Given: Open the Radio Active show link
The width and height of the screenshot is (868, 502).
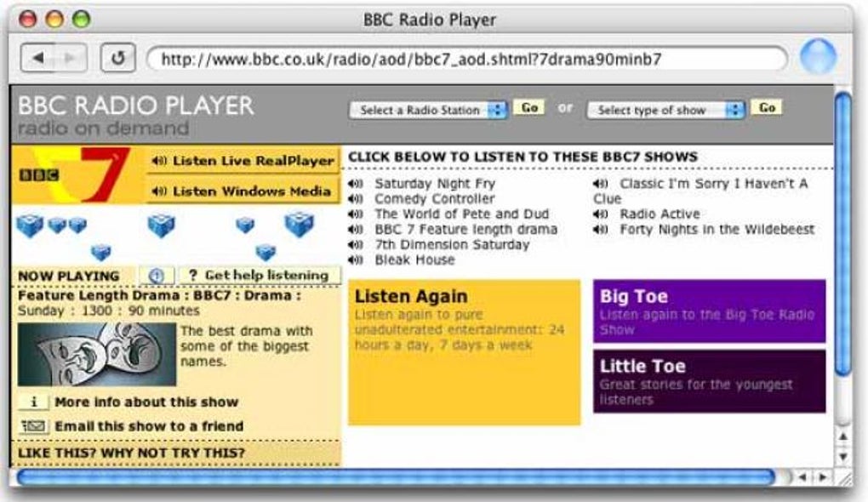Looking at the screenshot, I should coord(660,214).
